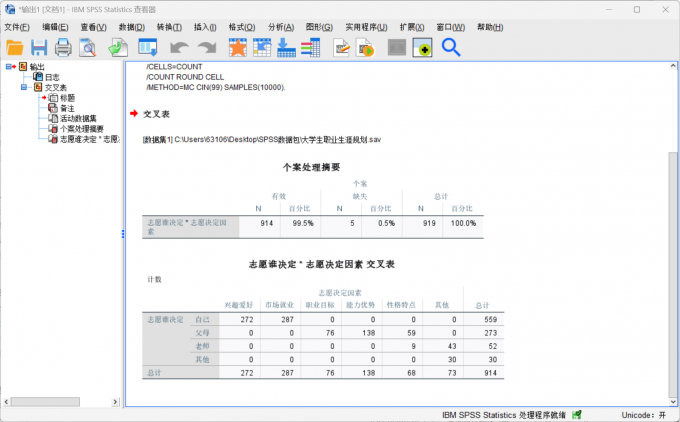Open the 分析(A) menu
680x422 pixels.
[x=281, y=27]
